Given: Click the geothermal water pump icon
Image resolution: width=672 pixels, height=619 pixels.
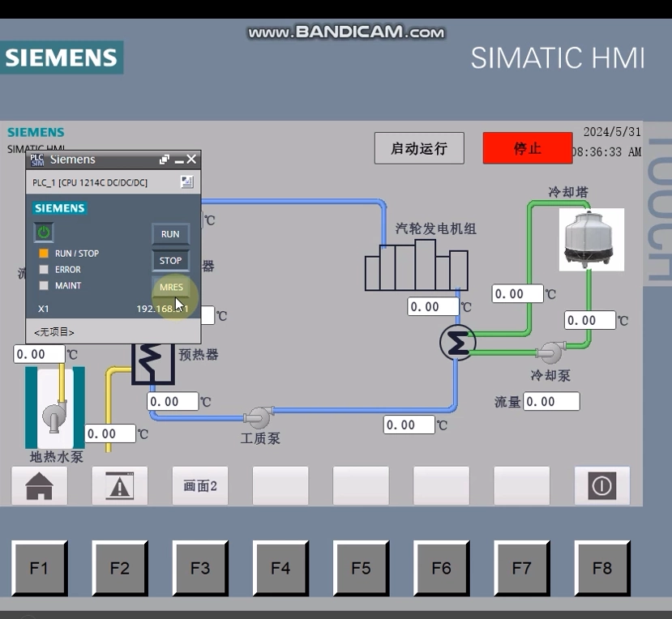Looking at the screenshot, I should click(x=55, y=416).
